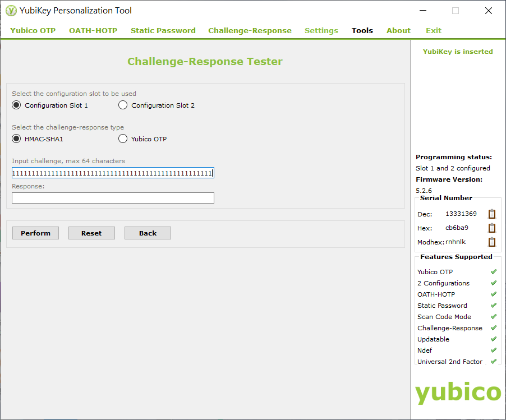
Task: Click decimal serial value 13331369
Action: click(461, 214)
